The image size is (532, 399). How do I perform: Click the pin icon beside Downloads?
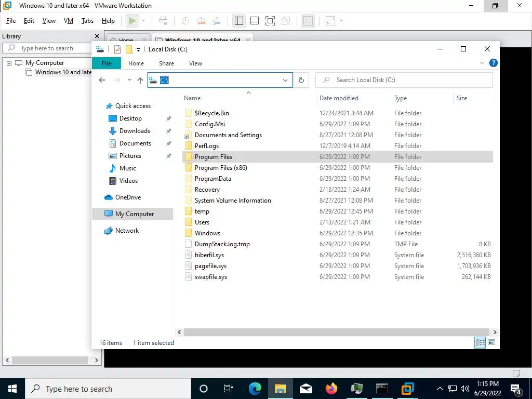(x=169, y=131)
